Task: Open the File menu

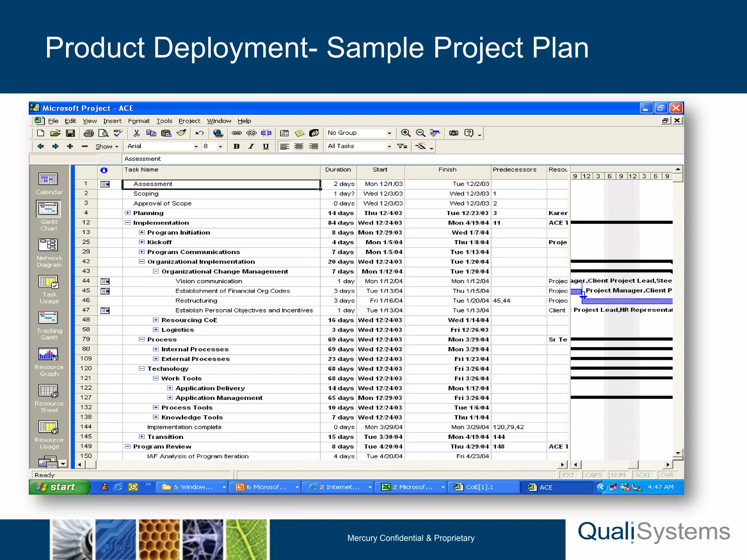Action: click(x=53, y=121)
